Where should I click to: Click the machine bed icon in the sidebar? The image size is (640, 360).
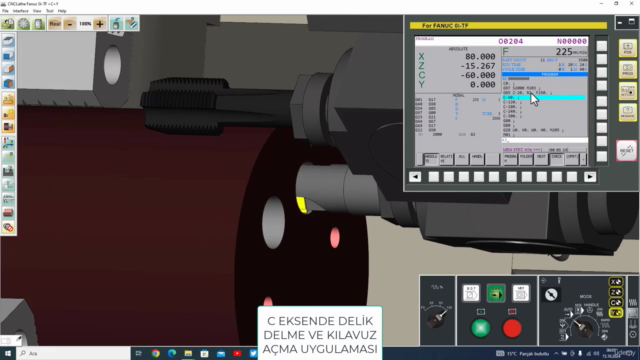pyautogui.click(x=8, y=171)
